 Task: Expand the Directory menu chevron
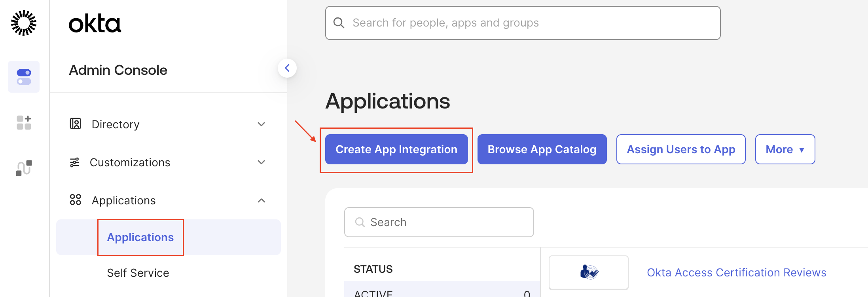pos(261,124)
